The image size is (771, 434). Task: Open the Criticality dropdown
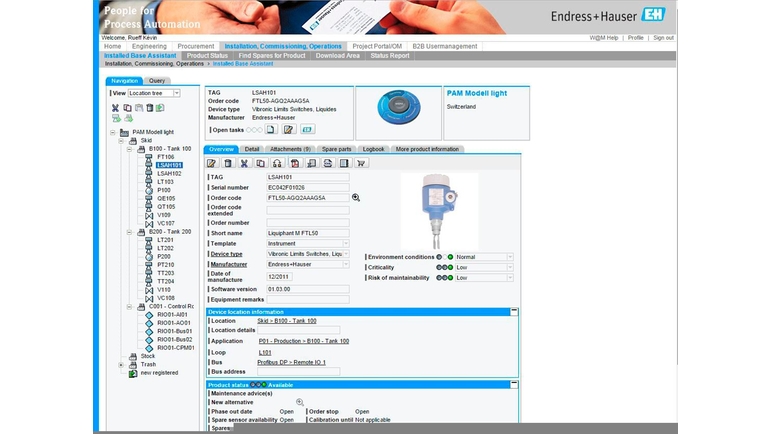pyautogui.click(x=510, y=267)
